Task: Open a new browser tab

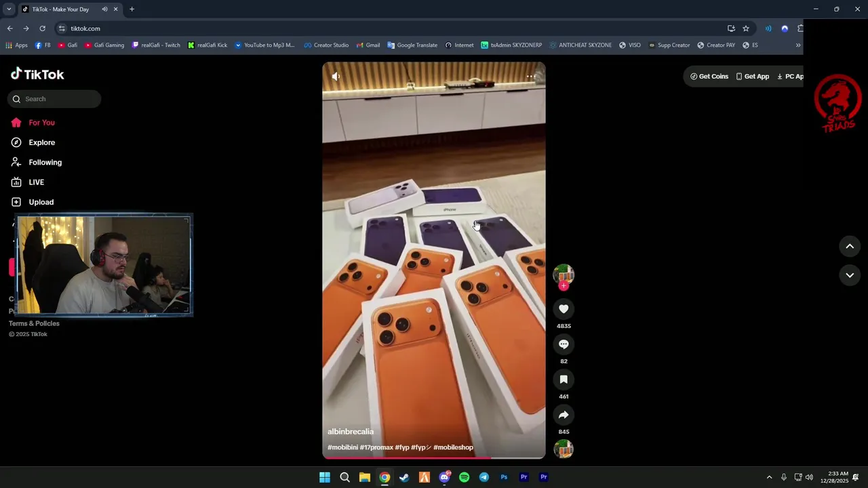Action: [x=132, y=9]
